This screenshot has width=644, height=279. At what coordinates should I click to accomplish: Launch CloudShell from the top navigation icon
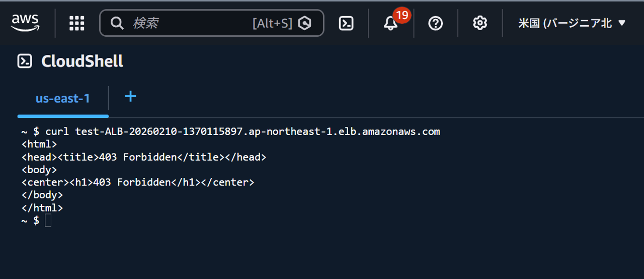click(x=346, y=23)
